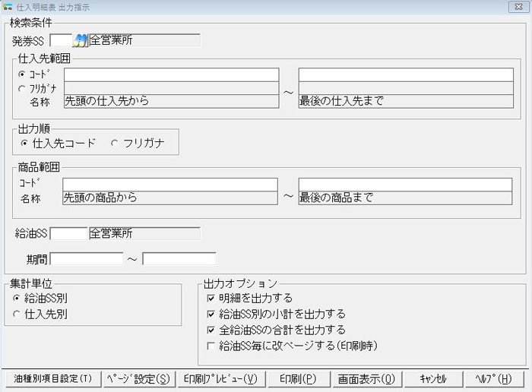Open 油種別項目設定(T) settings

[x=52, y=378]
